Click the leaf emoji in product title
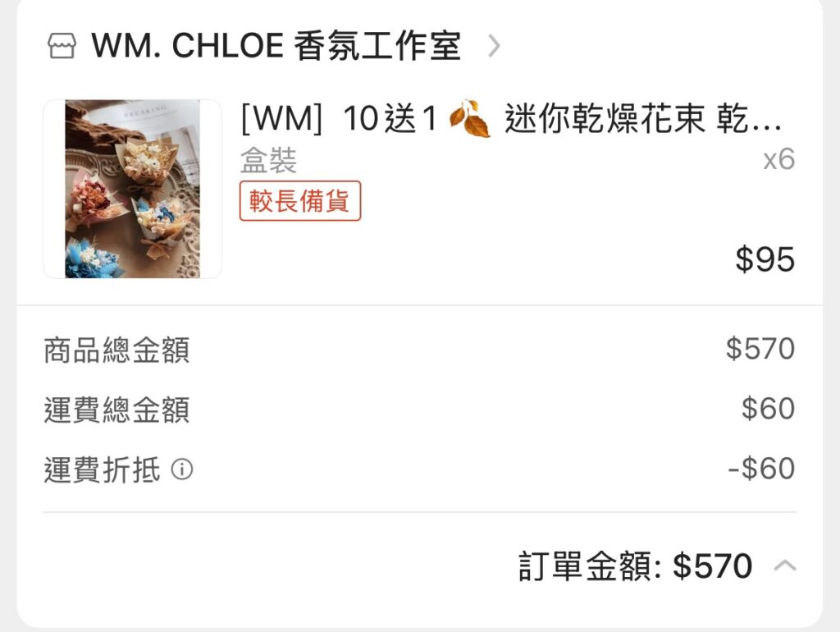Viewport: 840px width, 632px height. coord(470,118)
